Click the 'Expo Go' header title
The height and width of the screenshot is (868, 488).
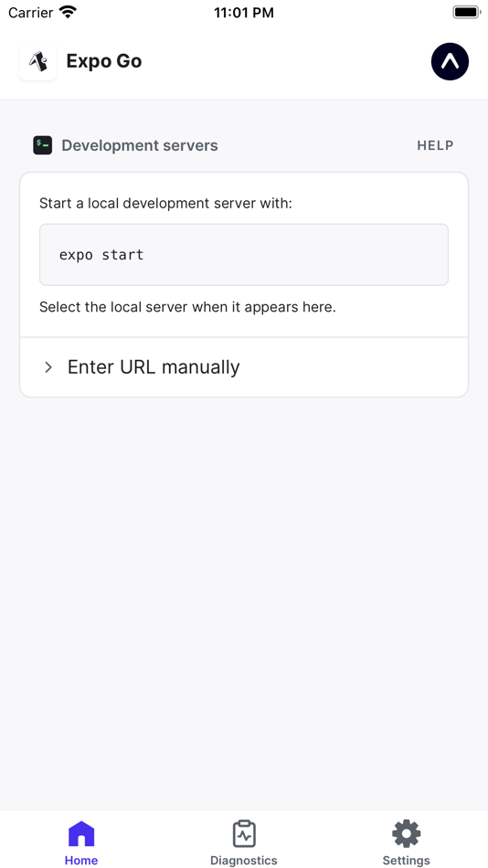[x=104, y=61]
